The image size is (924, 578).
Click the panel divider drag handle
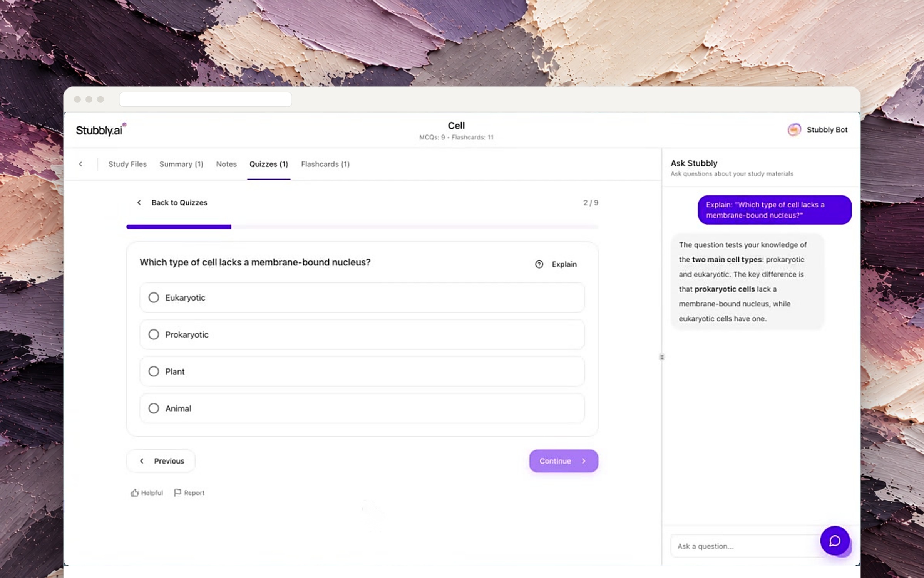point(662,357)
